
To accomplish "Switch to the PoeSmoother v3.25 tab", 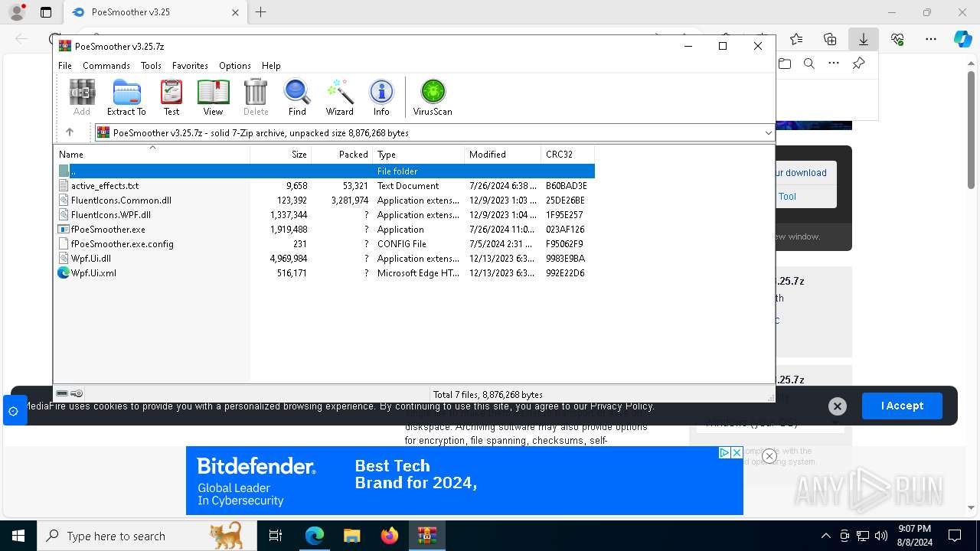I will pos(155,12).
